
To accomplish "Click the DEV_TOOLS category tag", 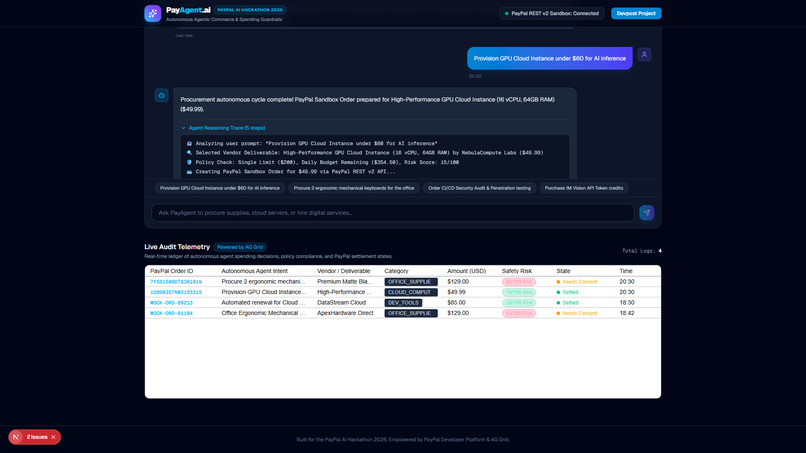I will 403,303.
